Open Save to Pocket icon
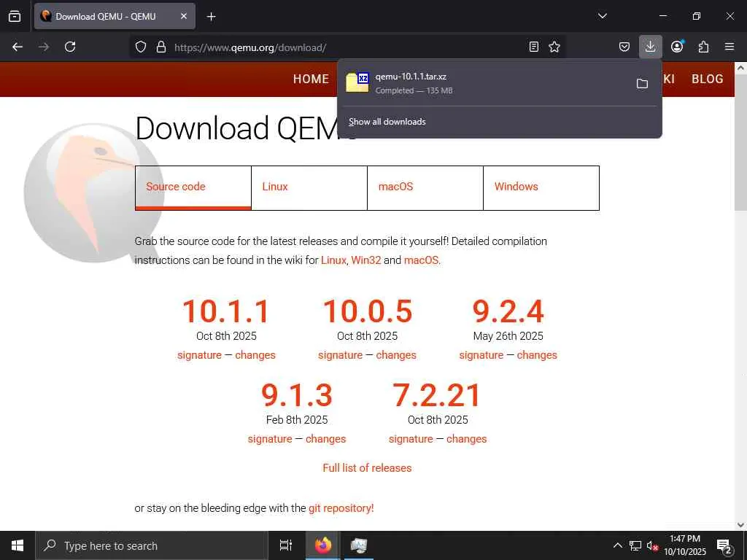 (624, 47)
